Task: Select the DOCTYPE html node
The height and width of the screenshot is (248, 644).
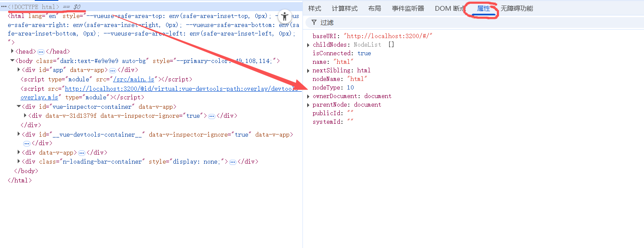Action: coord(33,7)
